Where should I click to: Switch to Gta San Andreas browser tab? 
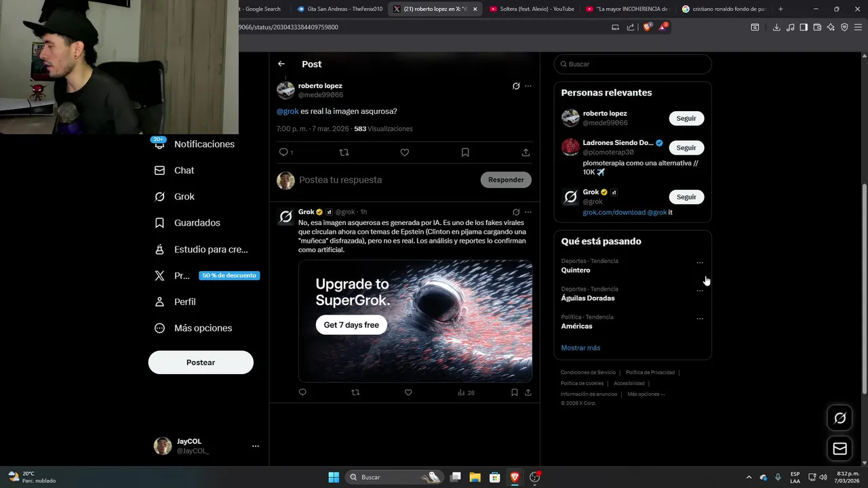pyautogui.click(x=340, y=9)
